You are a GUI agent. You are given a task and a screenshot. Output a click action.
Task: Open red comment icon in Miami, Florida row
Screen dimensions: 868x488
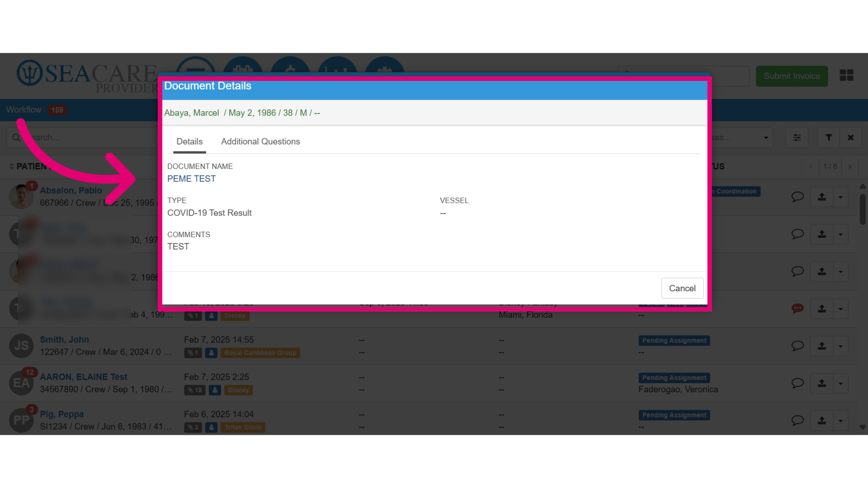pyautogui.click(x=797, y=309)
